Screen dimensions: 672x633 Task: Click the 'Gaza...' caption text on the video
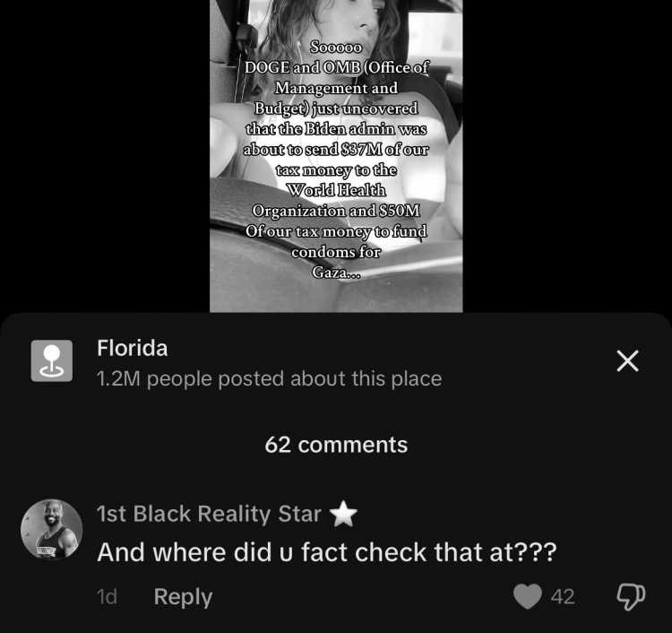click(x=336, y=272)
